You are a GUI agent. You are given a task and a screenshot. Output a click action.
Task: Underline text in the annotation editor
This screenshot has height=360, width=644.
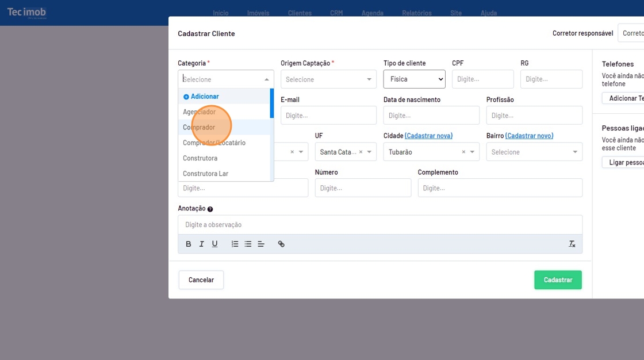point(214,244)
